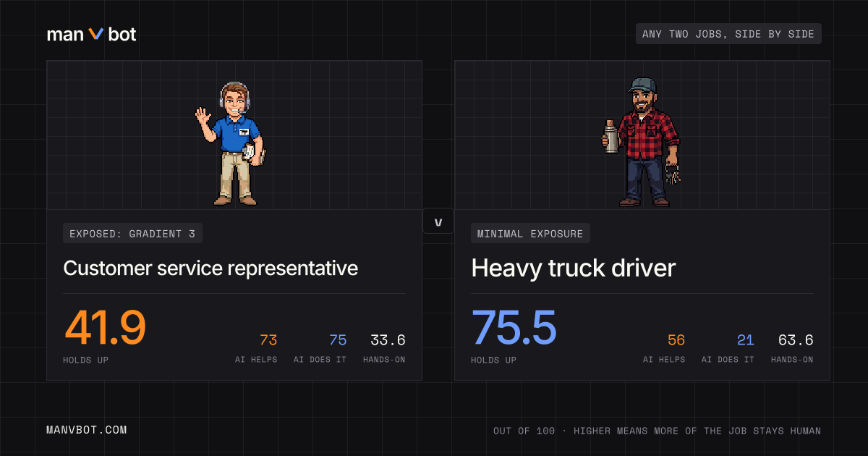Click the man v bot logo

[x=92, y=34]
